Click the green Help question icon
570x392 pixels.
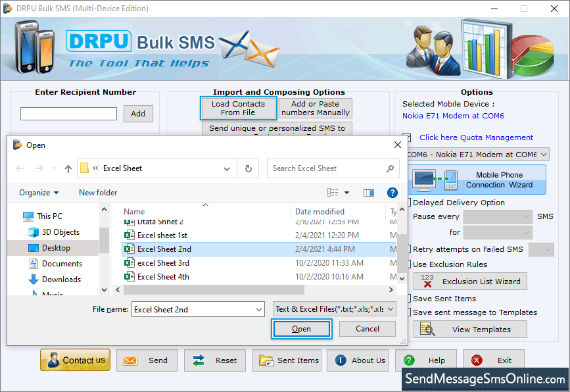409,360
